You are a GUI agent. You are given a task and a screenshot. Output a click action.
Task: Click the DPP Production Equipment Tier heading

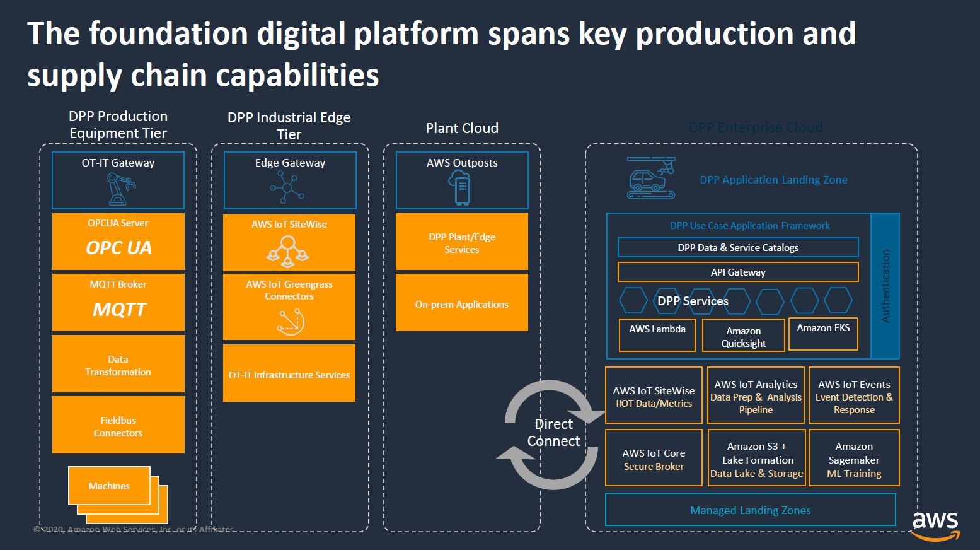coord(118,124)
